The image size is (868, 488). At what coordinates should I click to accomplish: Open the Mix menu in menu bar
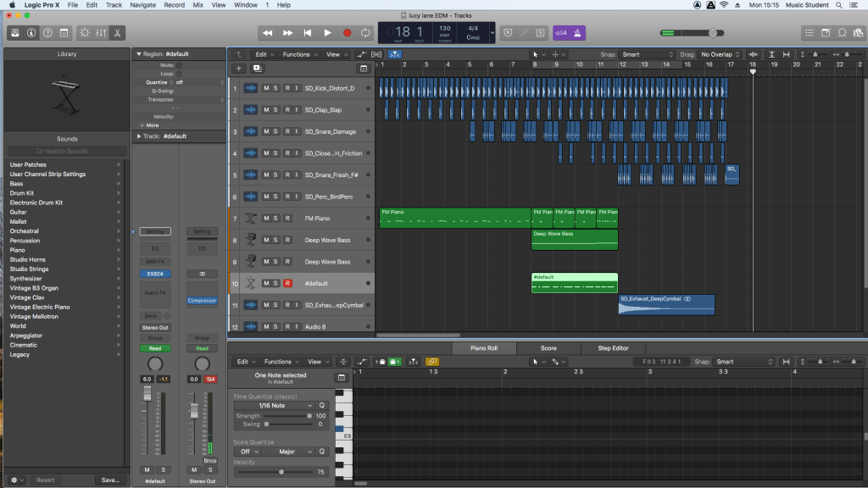click(x=198, y=5)
